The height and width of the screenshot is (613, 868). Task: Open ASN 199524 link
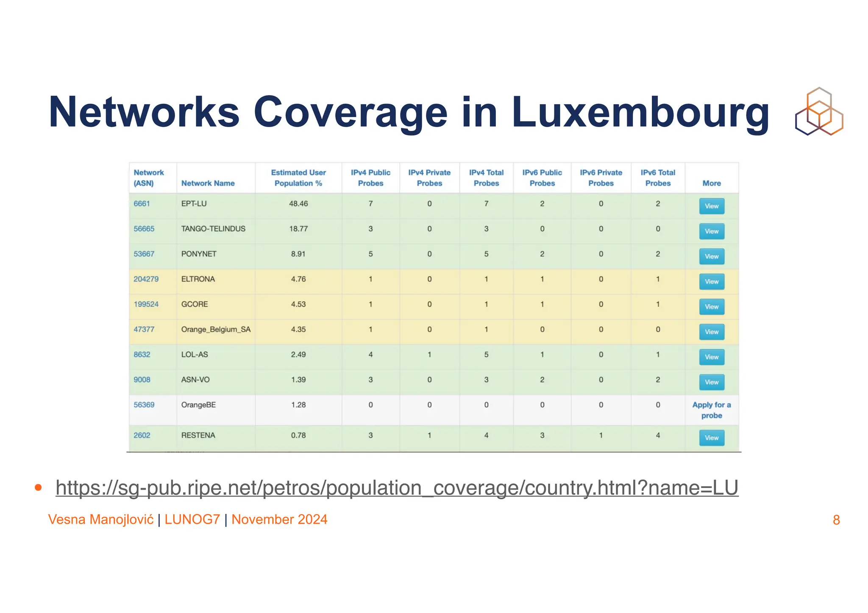coord(146,304)
